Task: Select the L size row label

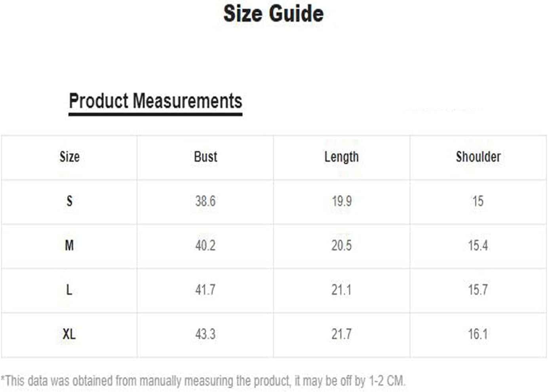Action: [69, 290]
